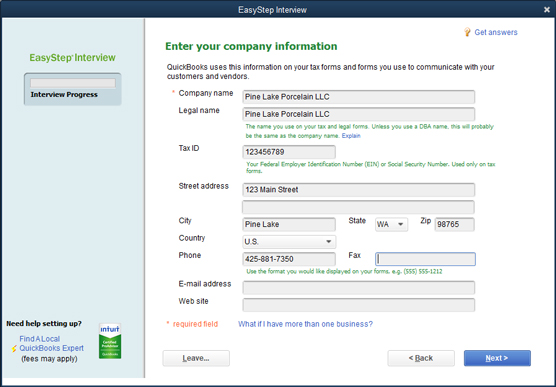Click the EasyStep Interview sidebar title
556x387 pixels.
(72, 58)
